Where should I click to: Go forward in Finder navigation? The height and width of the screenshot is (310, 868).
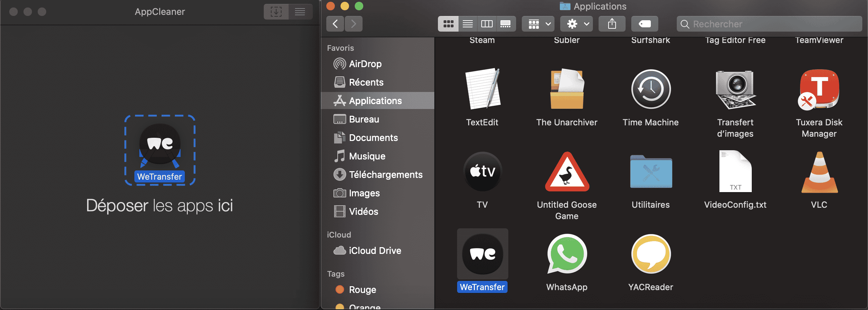click(x=353, y=24)
